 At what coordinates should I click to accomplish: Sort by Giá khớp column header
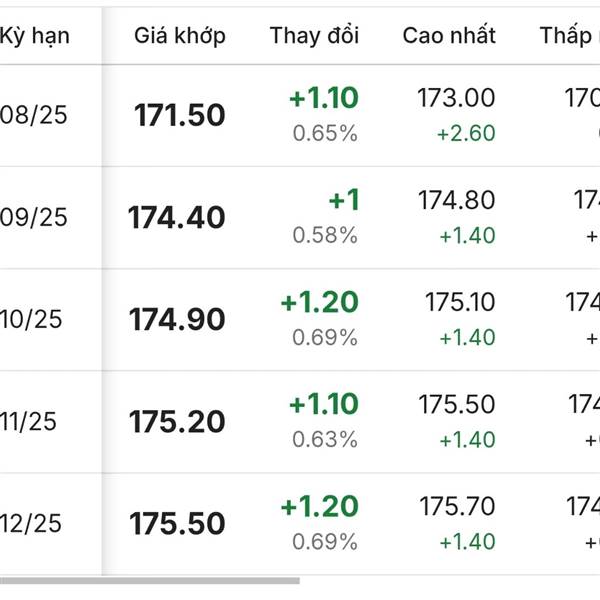point(180,36)
